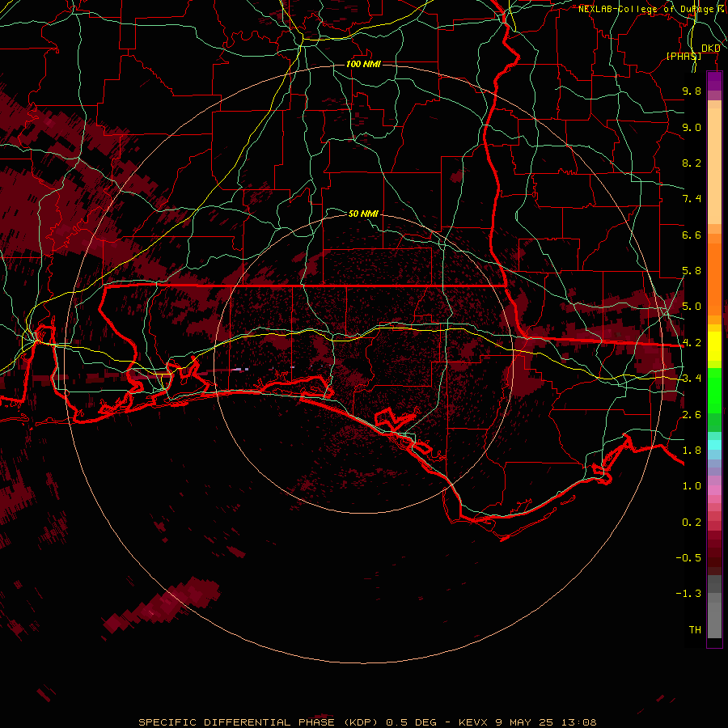The width and height of the screenshot is (728, 728).
Task: Click the 13:08 timestamp in caption
Action: click(x=578, y=722)
